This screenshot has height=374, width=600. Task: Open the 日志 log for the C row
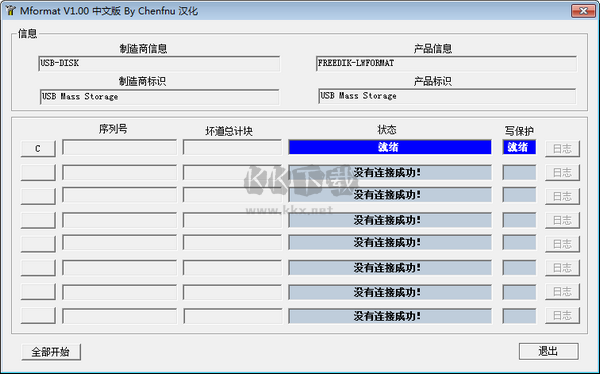pos(562,149)
